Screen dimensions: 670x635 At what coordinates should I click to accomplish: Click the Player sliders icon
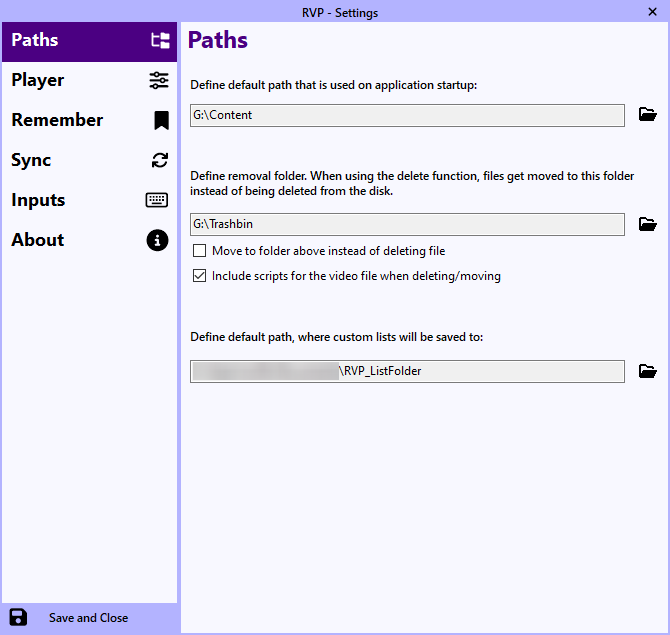(159, 81)
